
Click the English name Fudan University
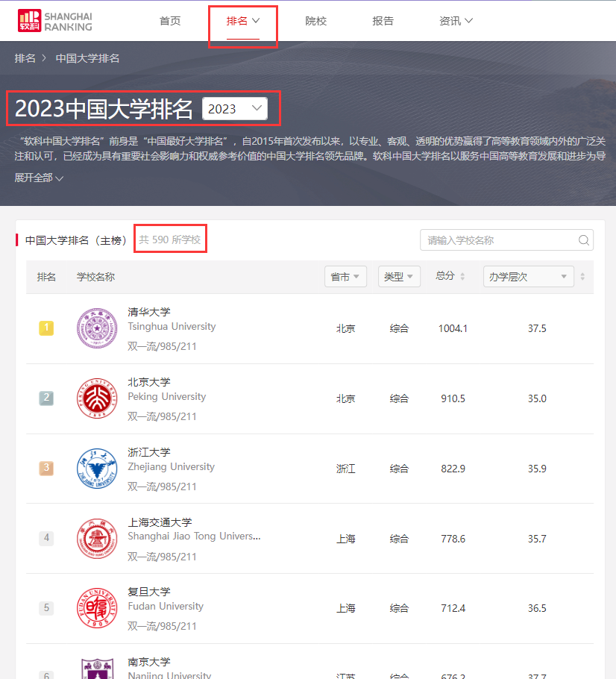point(166,606)
